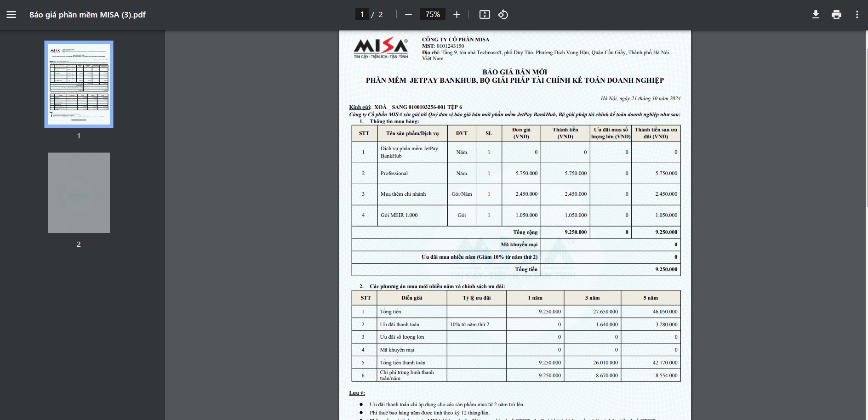Click the '5 năm' column header

click(x=650, y=298)
